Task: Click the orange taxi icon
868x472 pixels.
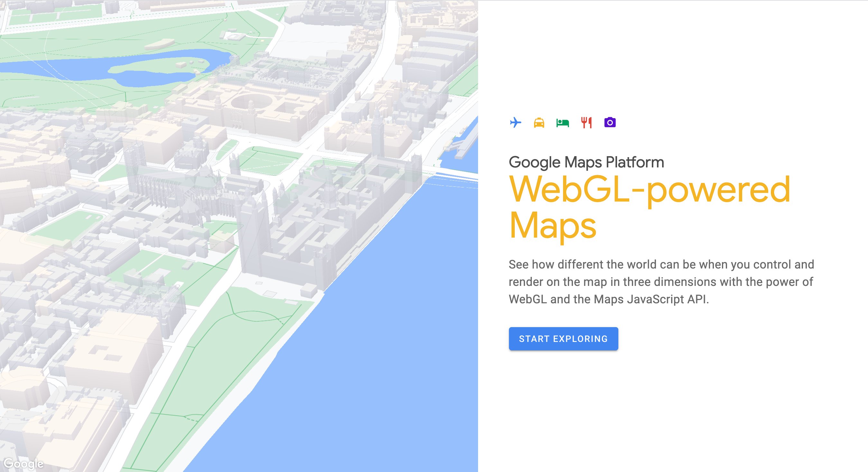Action: click(539, 123)
